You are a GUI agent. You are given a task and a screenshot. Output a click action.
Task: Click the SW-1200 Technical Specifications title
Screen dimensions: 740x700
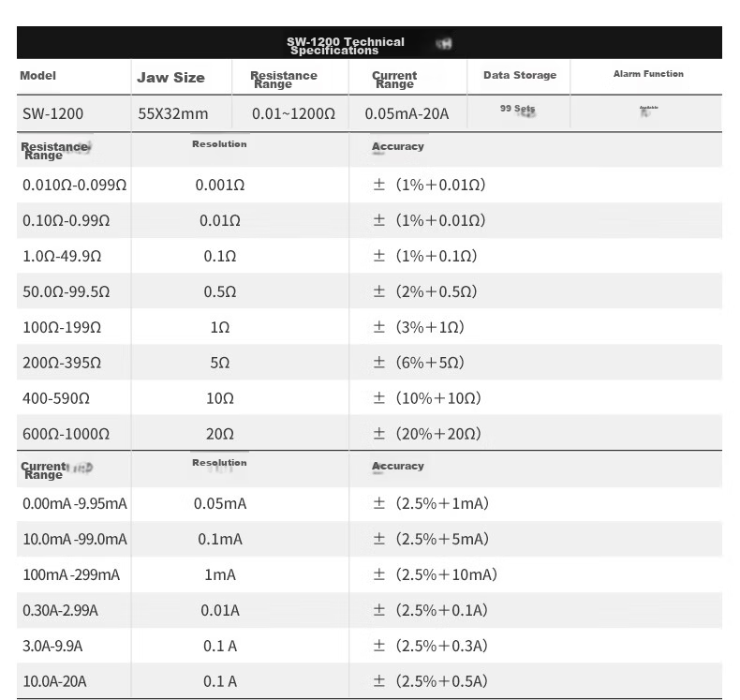tap(346, 46)
